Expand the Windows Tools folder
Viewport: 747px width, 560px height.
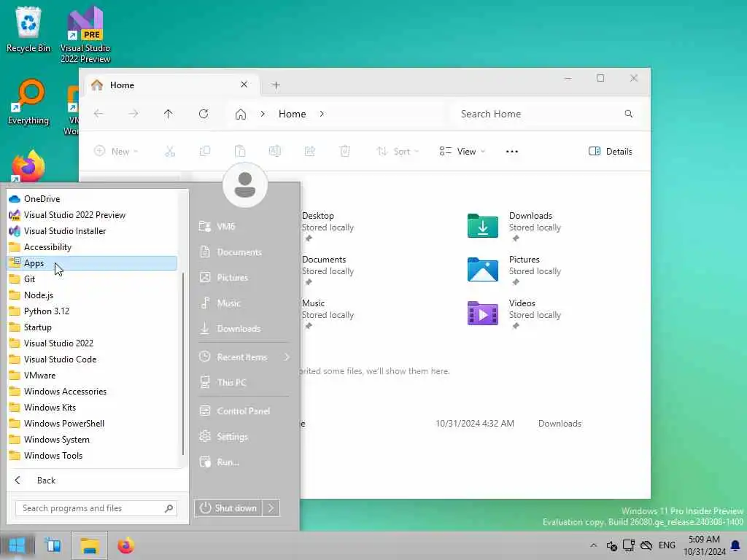[92, 456]
